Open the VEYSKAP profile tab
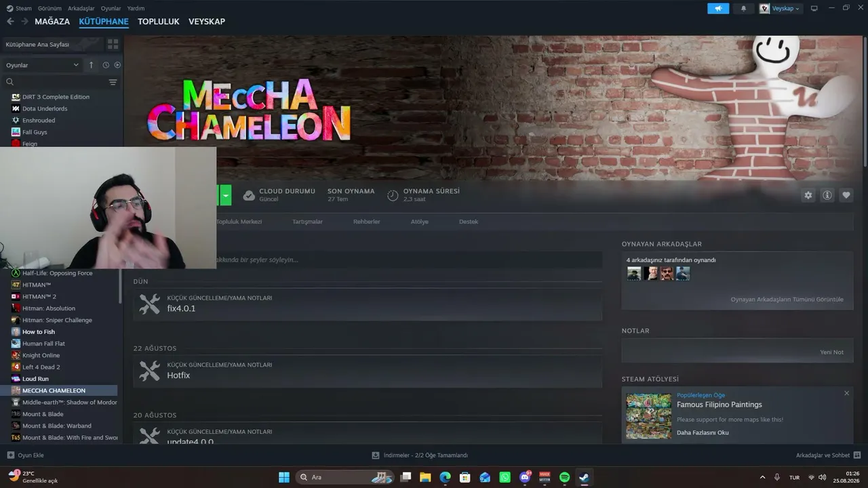Screen dimensions: 868x488 point(207,22)
